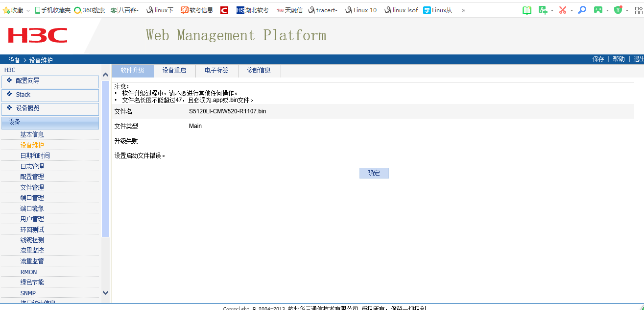
Task: Click file name S5120LI-CMW520-R1107.bin
Action: [x=227, y=111]
